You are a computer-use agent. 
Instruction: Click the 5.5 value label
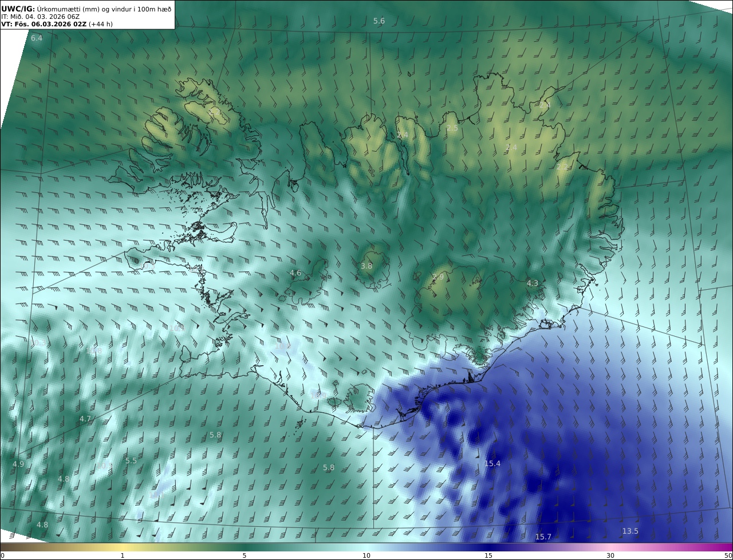click(131, 461)
